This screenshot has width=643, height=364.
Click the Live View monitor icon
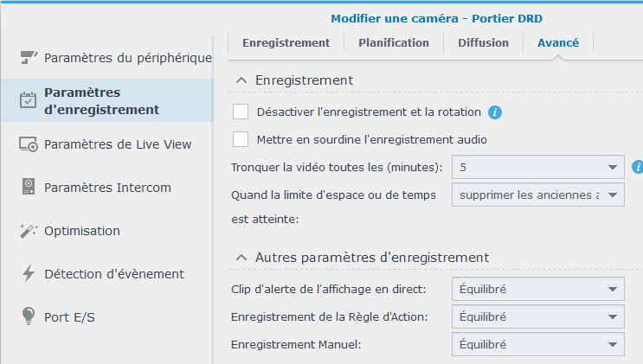(x=29, y=144)
